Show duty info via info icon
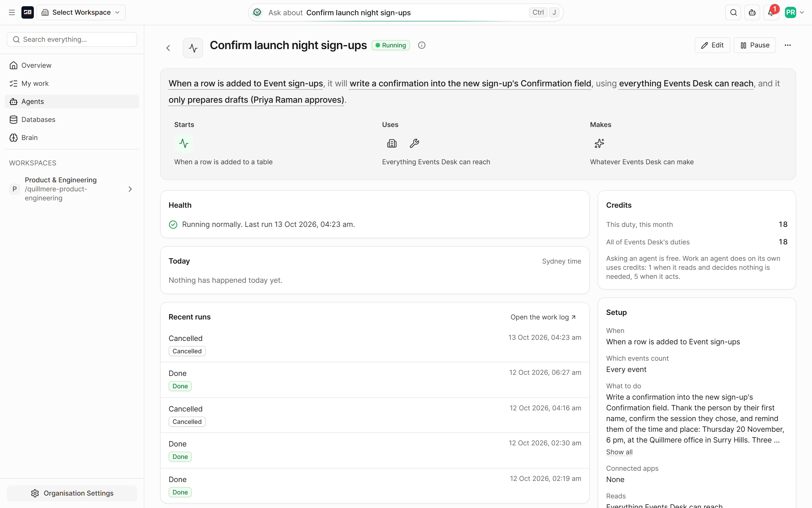812x508 pixels. pyautogui.click(x=422, y=45)
